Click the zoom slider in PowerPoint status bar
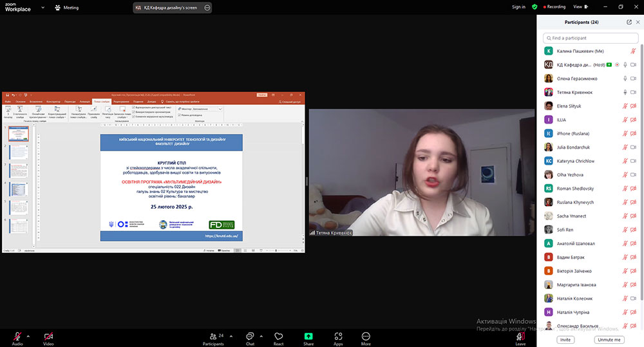Image resolution: width=644 pixels, height=347 pixels. pos(277,250)
